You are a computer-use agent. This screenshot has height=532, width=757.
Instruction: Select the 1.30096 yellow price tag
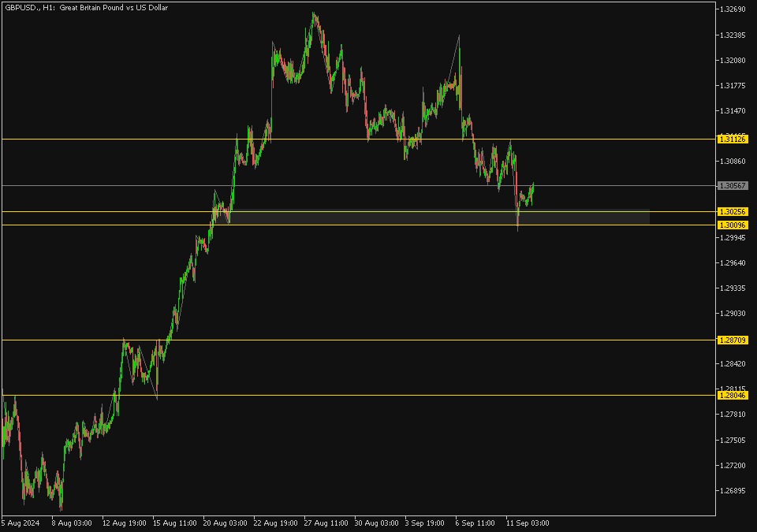(x=733, y=225)
